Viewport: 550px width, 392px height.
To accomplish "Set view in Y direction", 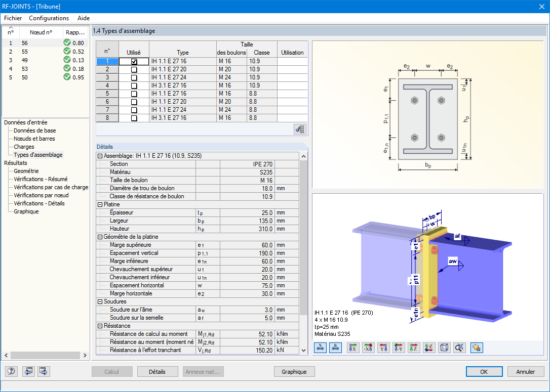I will [x=383, y=347].
